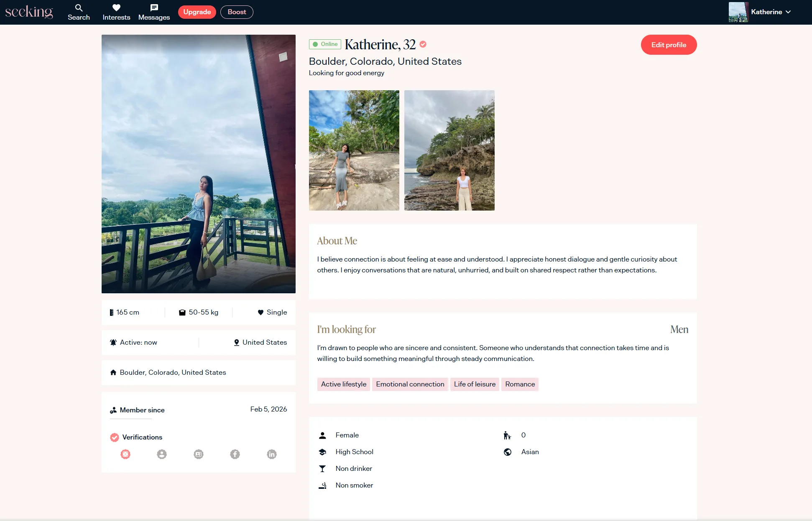Open Interests heart icon

[116, 8]
